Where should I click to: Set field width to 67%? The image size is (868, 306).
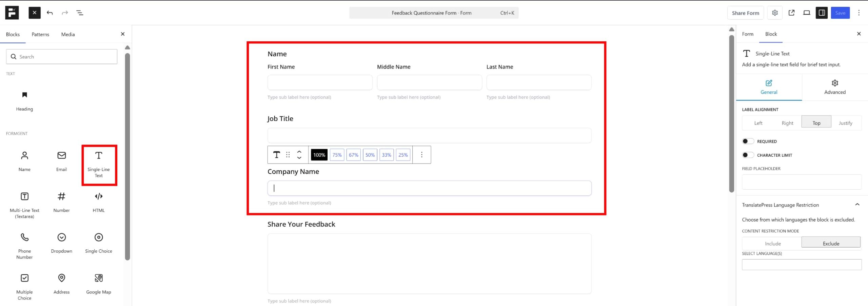click(353, 155)
